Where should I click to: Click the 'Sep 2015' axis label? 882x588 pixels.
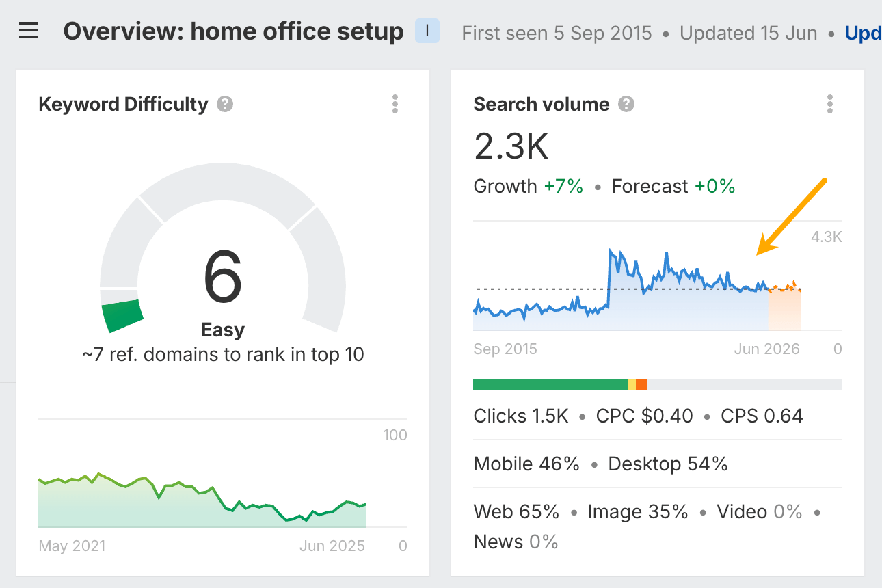(x=506, y=349)
